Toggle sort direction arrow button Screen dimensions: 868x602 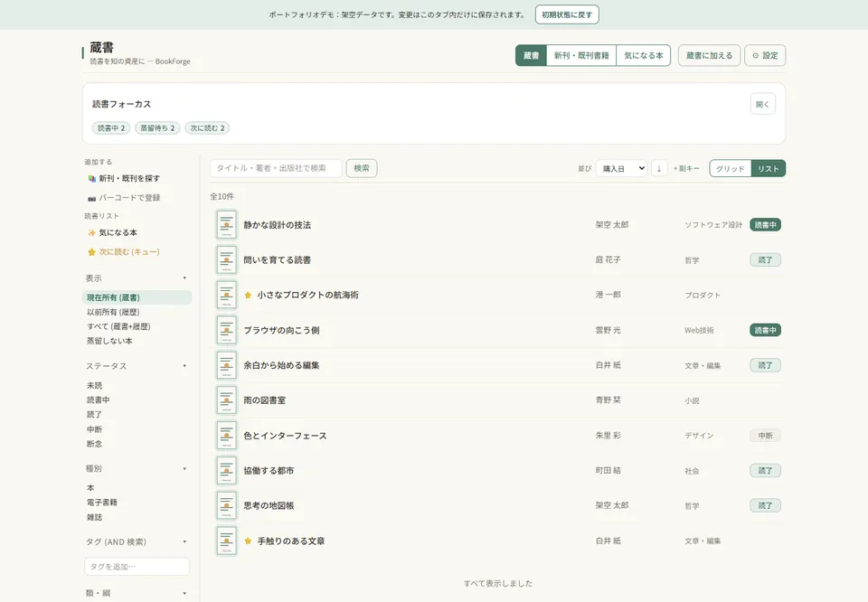click(x=659, y=168)
